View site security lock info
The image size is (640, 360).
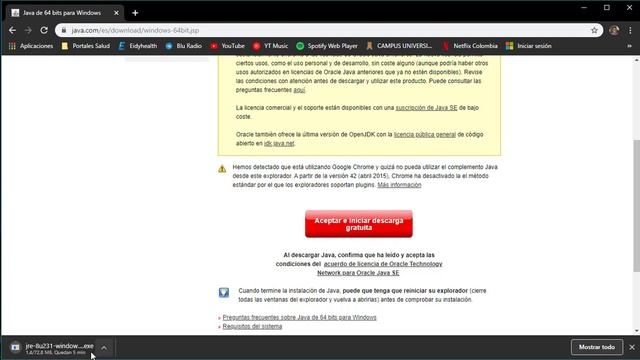tap(64, 30)
